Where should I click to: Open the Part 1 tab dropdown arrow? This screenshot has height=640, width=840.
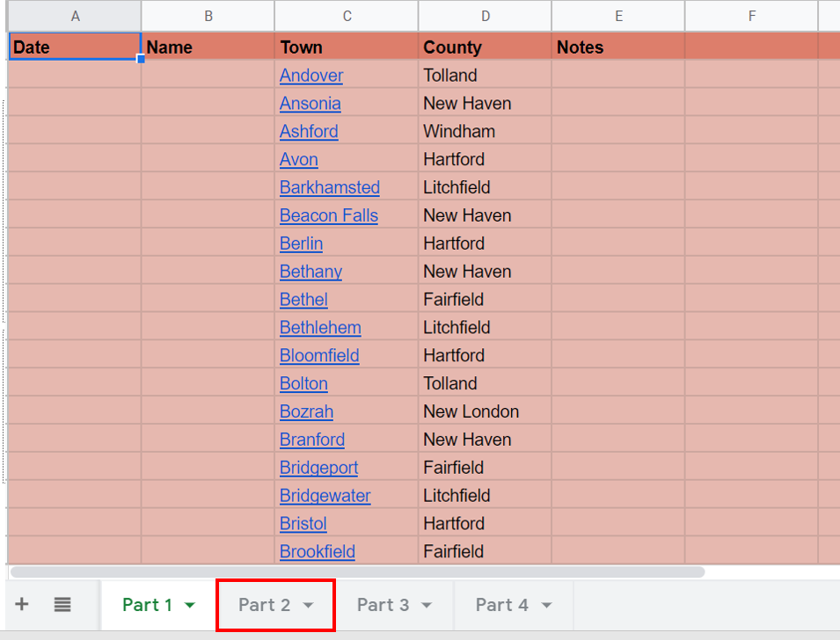point(190,606)
